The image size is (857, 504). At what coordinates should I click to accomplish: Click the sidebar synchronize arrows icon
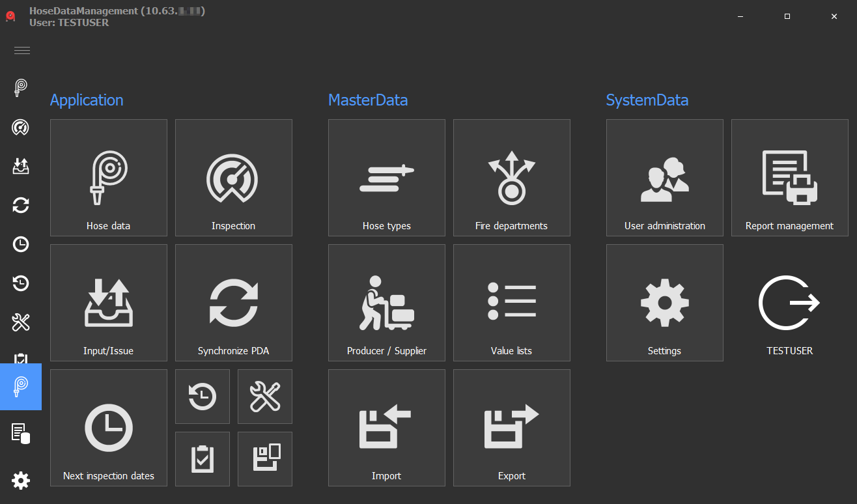click(21, 206)
